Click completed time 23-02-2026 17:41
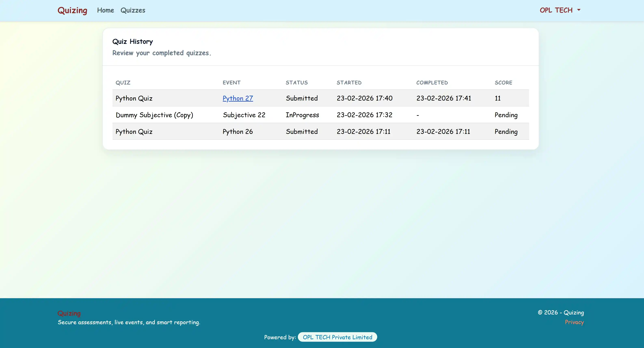The height and width of the screenshot is (348, 644). [444, 98]
